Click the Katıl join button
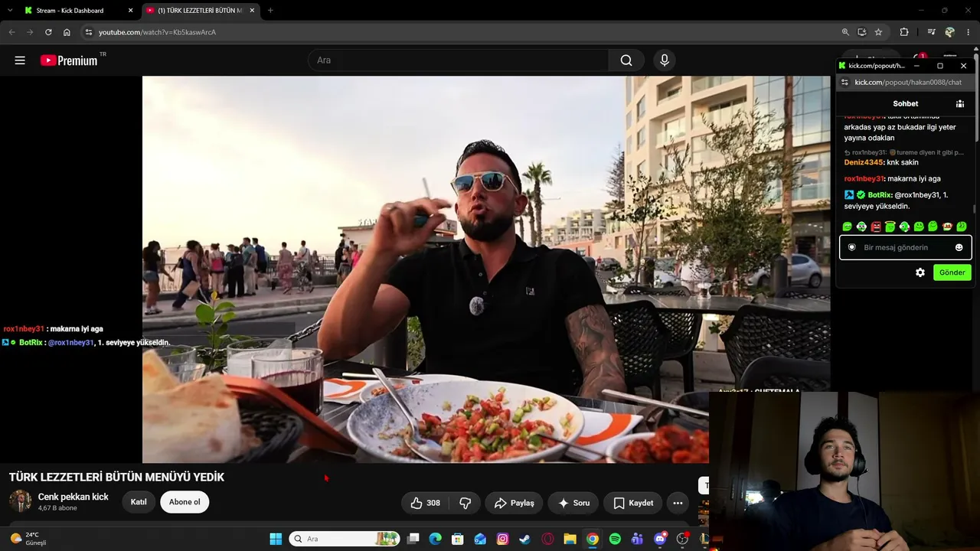The width and height of the screenshot is (980, 551). 139,502
